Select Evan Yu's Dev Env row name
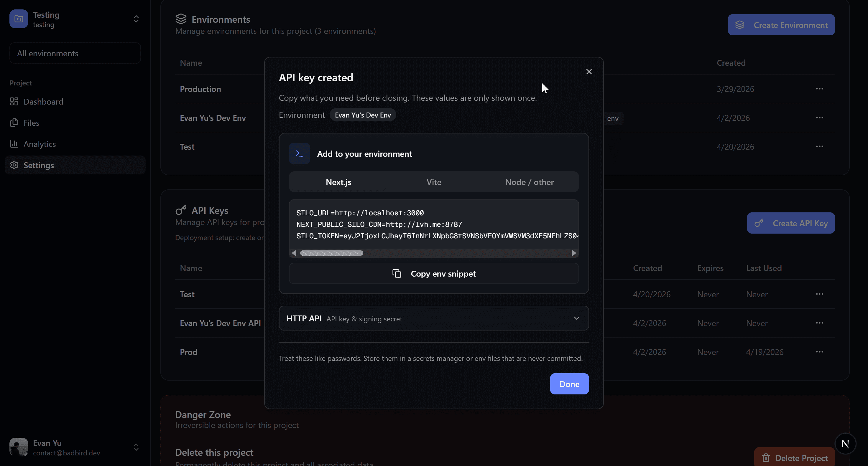The width and height of the screenshot is (868, 466). click(213, 118)
